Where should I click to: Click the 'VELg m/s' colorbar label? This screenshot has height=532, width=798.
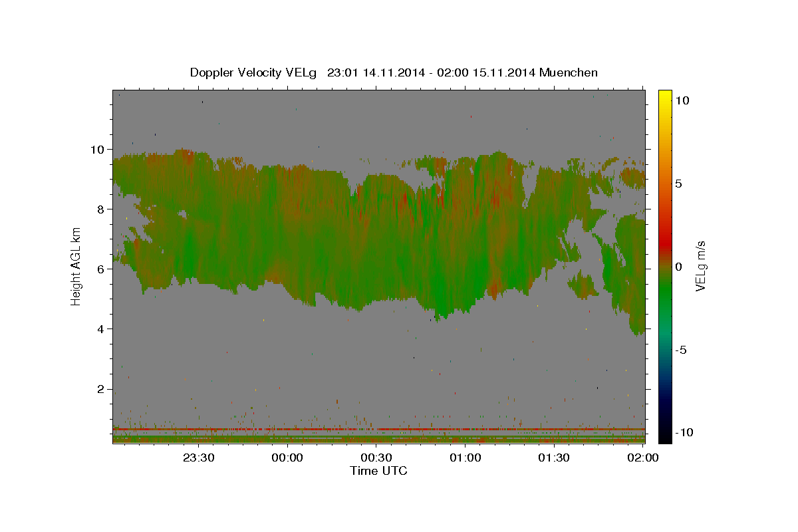pos(700,266)
